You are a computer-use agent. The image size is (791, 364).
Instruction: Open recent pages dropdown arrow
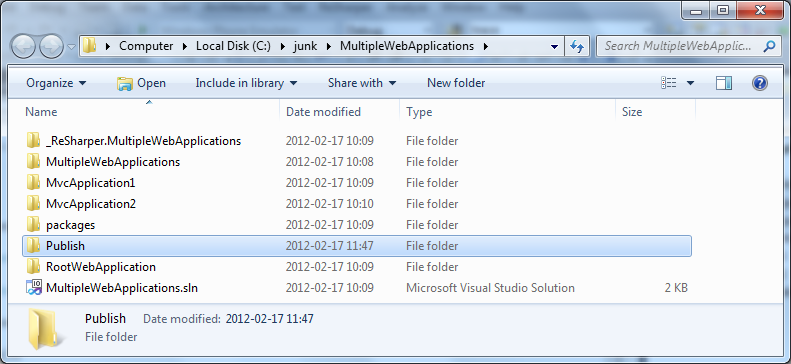pos(71,46)
